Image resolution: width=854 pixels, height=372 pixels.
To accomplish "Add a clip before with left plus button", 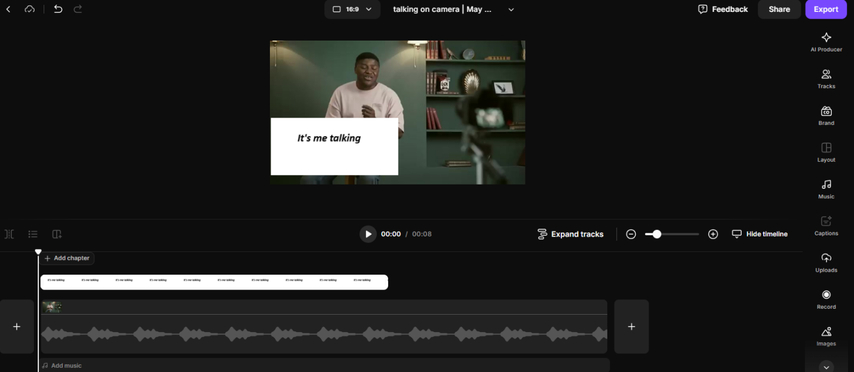I will [17, 327].
